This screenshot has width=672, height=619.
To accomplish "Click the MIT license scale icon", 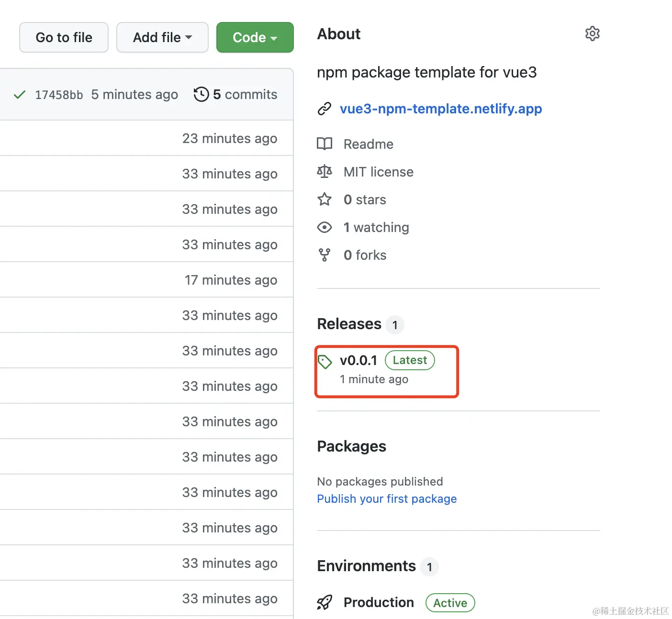I will 325,172.
